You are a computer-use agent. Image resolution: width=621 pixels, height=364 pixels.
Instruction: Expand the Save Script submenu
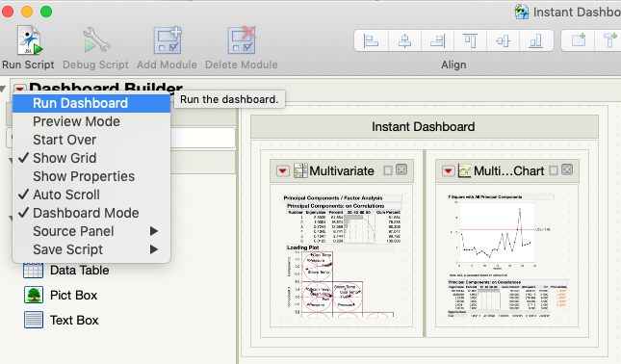[91, 249]
